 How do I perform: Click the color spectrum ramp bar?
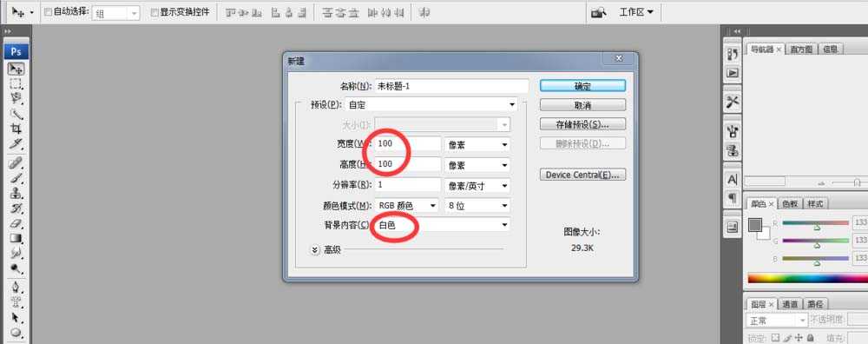click(x=807, y=278)
